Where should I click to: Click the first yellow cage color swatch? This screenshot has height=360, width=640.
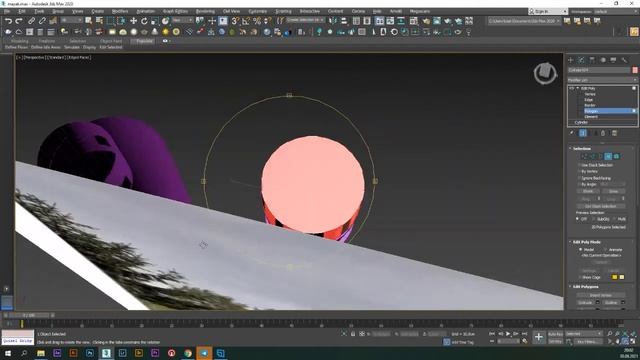614,277
